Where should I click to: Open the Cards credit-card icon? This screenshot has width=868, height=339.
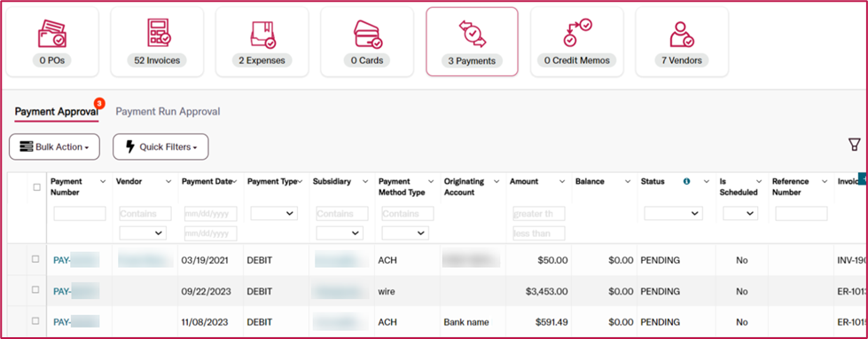pos(368,35)
